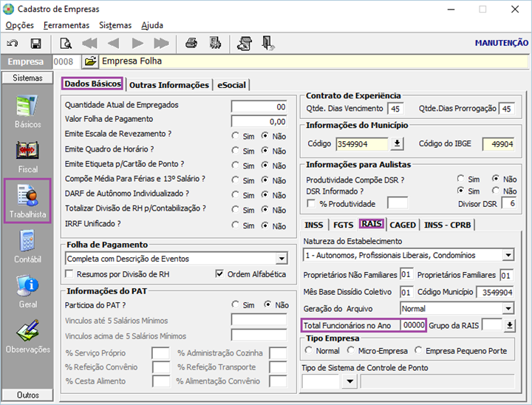This screenshot has height=405, width=532.
Task: Select Sim for IRRF Unificado
Action: (x=235, y=225)
